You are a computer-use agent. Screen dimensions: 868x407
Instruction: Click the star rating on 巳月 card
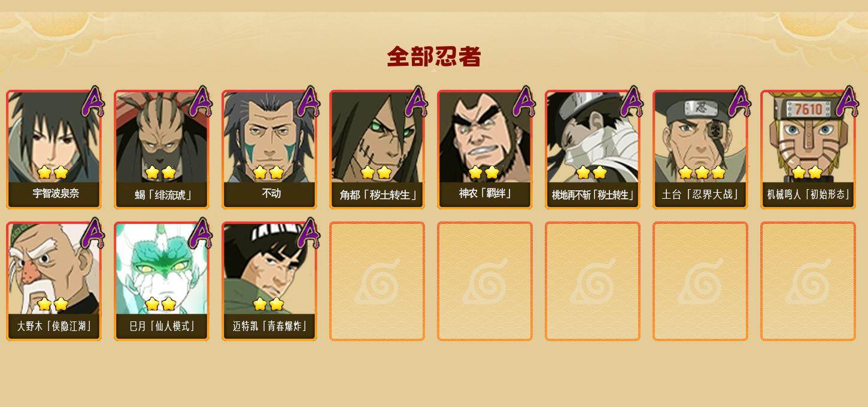160,304
